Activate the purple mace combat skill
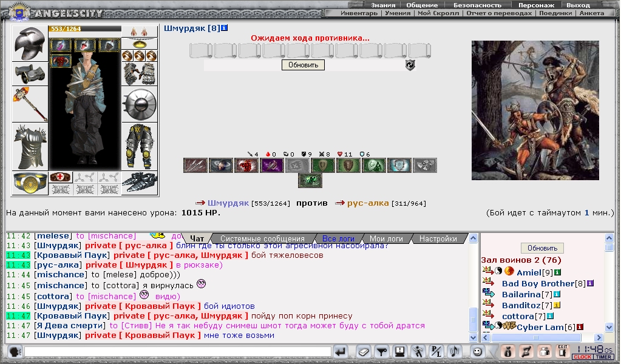This screenshot has width=621, height=364. coord(272,166)
